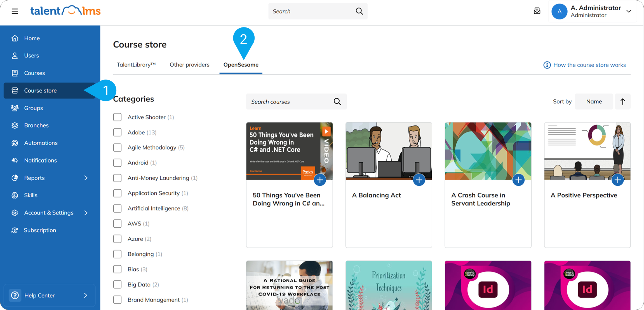Add the 'A Balancing Act' course

tap(419, 180)
